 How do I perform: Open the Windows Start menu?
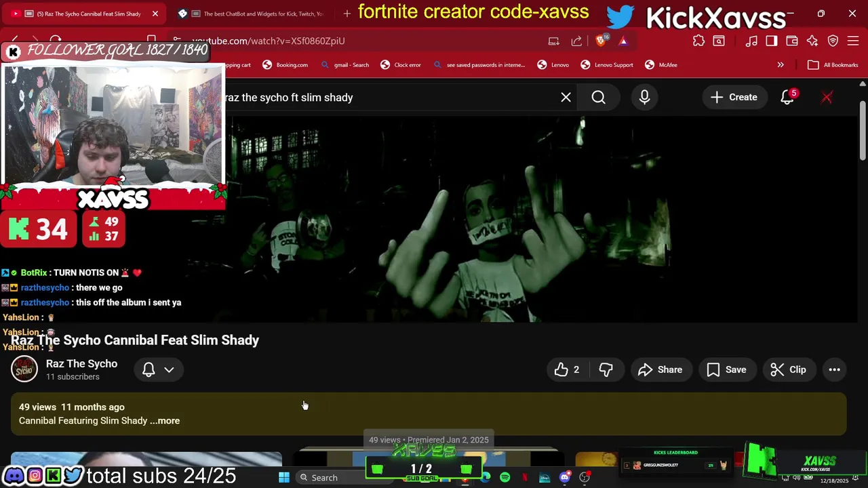pos(284,477)
